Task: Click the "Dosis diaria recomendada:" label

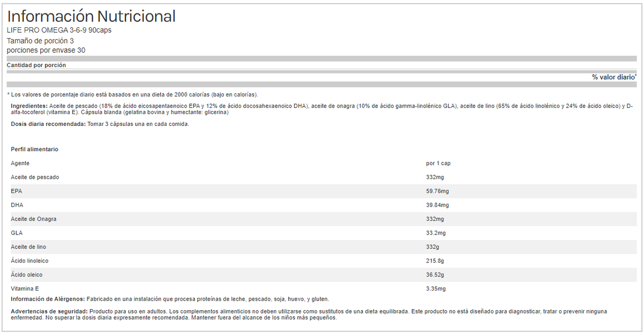Action: [x=48, y=124]
